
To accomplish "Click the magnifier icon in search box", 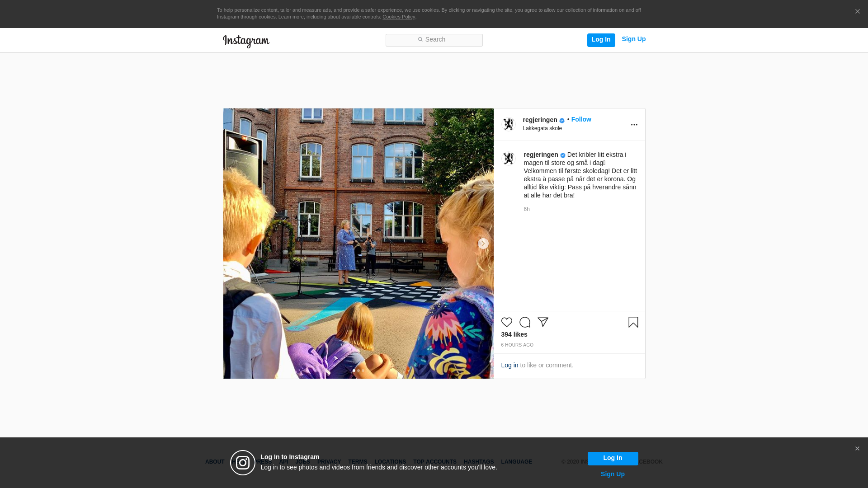I will [x=420, y=40].
